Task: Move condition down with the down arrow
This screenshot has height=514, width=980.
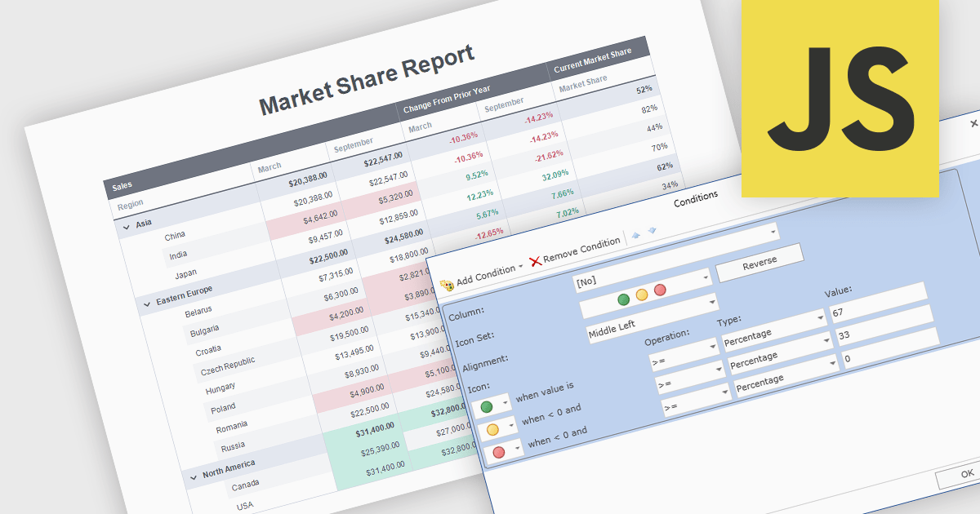Action: (x=653, y=231)
